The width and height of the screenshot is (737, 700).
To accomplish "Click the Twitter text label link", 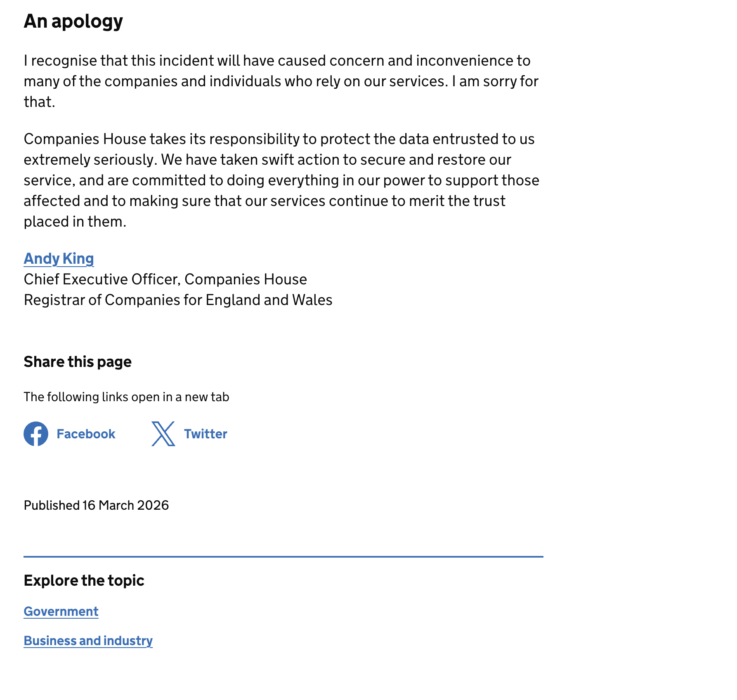I will [x=205, y=434].
